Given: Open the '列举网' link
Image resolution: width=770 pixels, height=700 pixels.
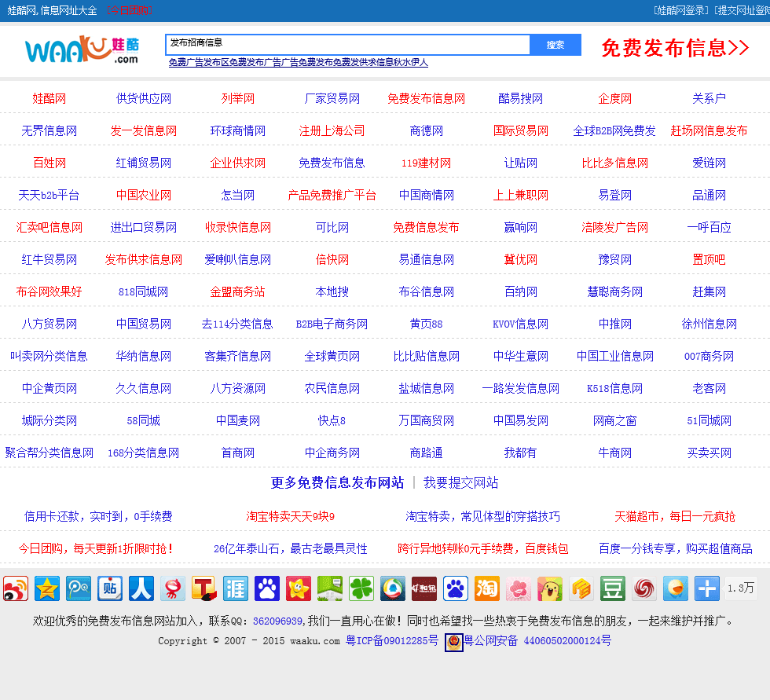Looking at the screenshot, I should (237, 99).
